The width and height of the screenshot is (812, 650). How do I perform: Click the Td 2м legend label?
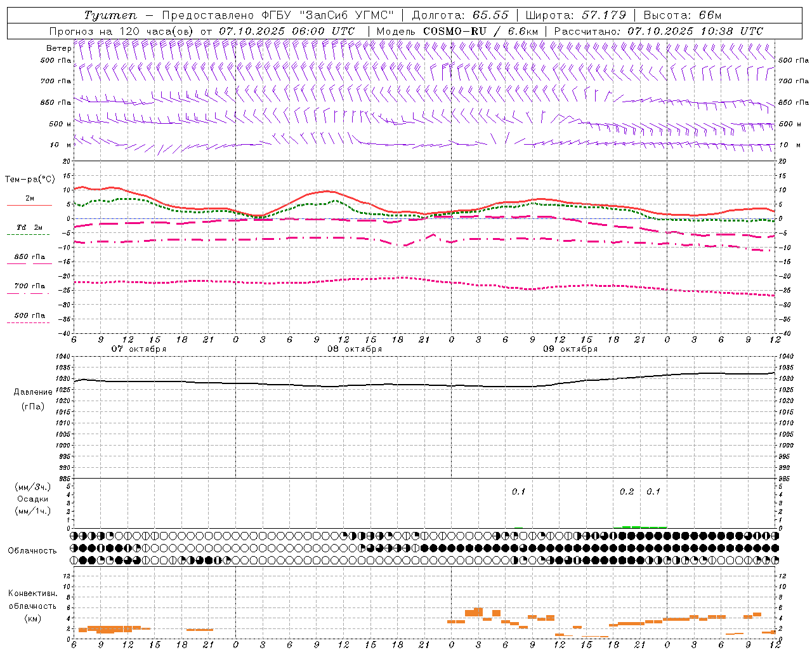point(29,227)
